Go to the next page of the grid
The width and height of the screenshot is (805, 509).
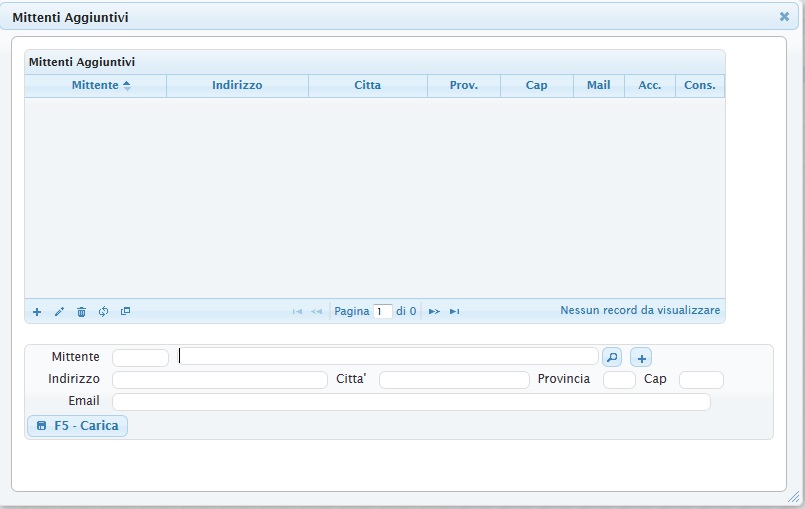tap(434, 312)
